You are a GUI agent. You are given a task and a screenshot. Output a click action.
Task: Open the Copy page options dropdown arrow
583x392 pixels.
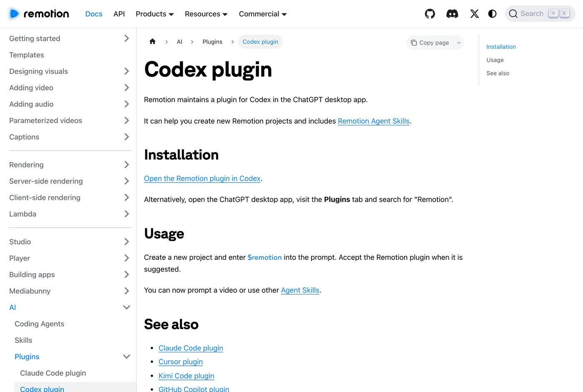tap(459, 42)
